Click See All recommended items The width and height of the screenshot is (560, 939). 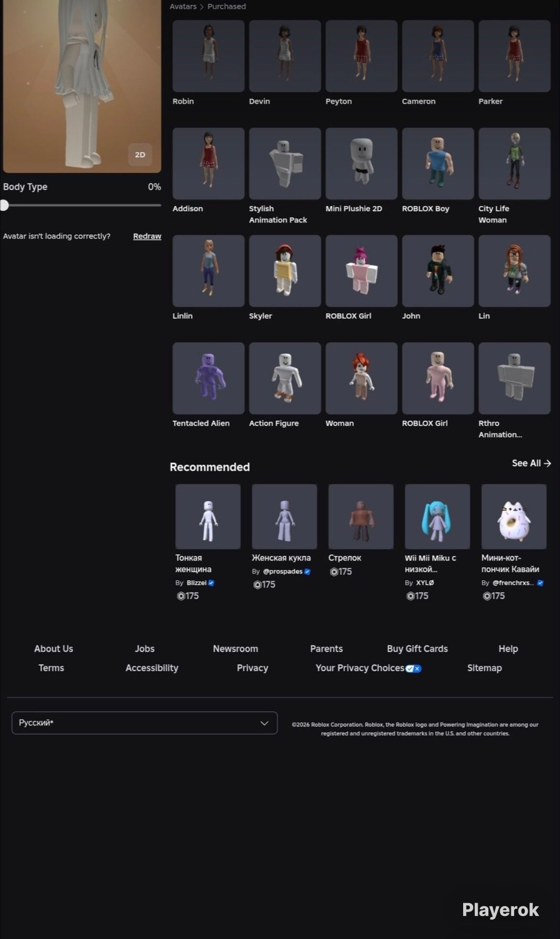point(531,463)
